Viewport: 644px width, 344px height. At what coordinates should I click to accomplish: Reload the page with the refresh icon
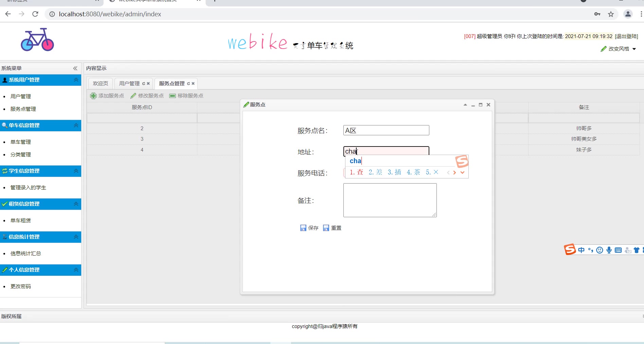[x=35, y=14]
